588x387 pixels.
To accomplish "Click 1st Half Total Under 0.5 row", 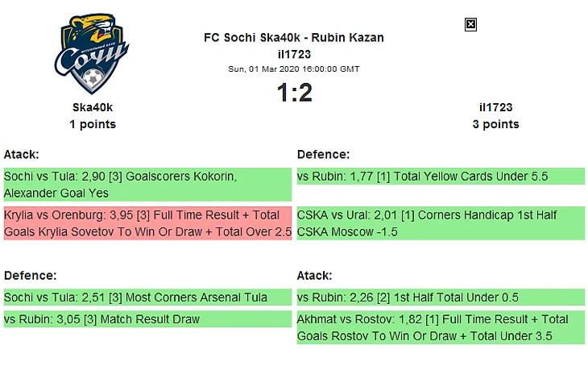I will tap(441, 297).
